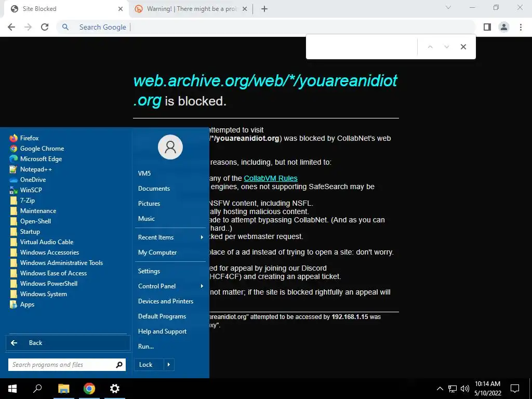
Task: Click the network icon in system tray
Action: point(453,389)
